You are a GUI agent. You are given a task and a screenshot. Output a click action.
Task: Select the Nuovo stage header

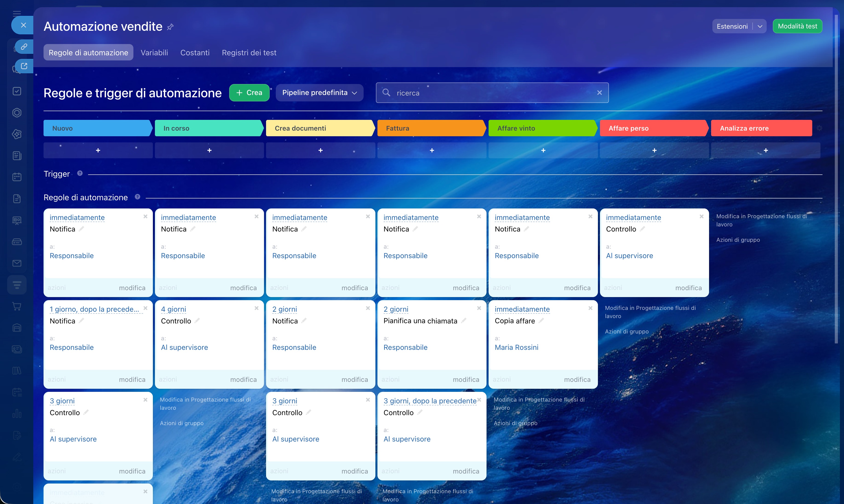pyautogui.click(x=98, y=128)
